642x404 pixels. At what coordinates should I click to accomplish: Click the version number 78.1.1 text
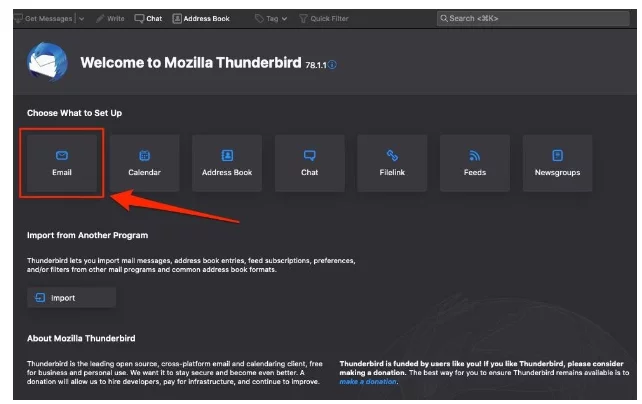(x=316, y=65)
